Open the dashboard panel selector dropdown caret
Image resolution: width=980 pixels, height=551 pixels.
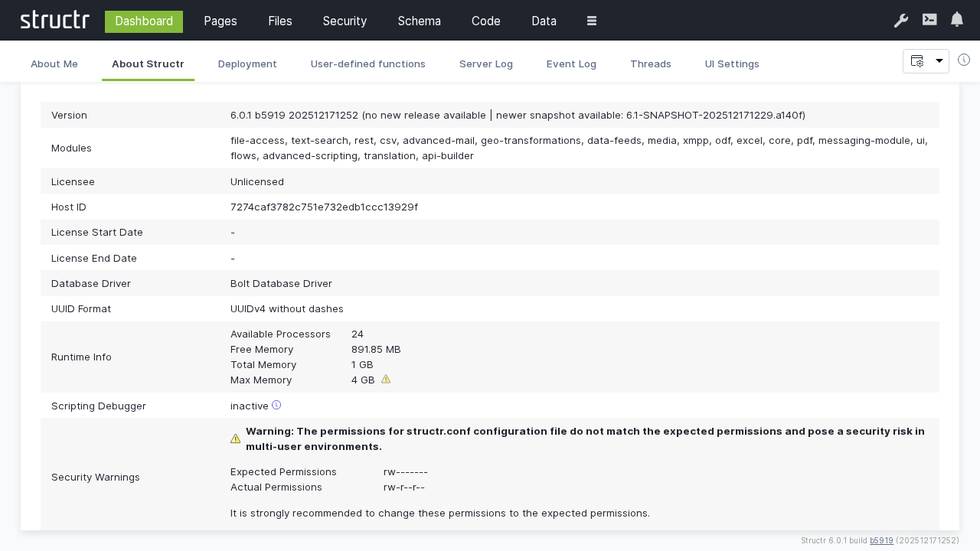tap(939, 60)
